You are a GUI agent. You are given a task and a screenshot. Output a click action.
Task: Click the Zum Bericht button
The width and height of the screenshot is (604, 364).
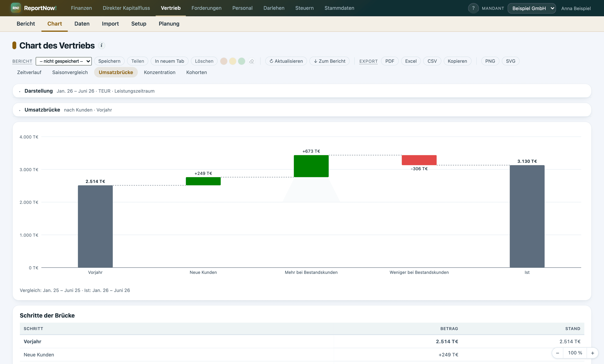pos(330,61)
